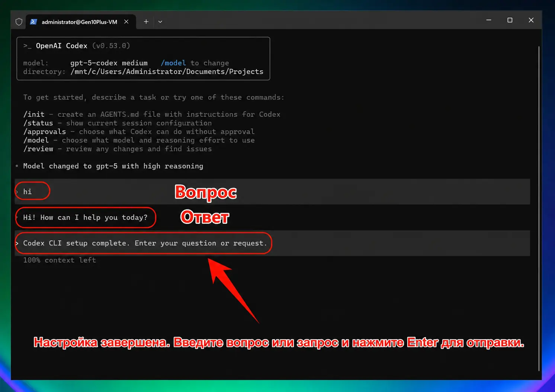Click the '100% context left' status text
555x392 pixels.
coord(60,260)
